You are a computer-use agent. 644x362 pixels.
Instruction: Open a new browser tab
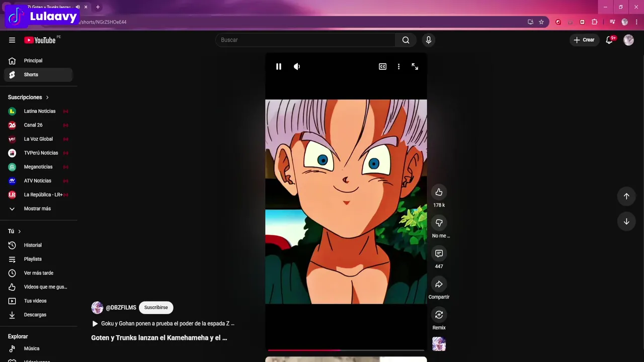point(98,7)
